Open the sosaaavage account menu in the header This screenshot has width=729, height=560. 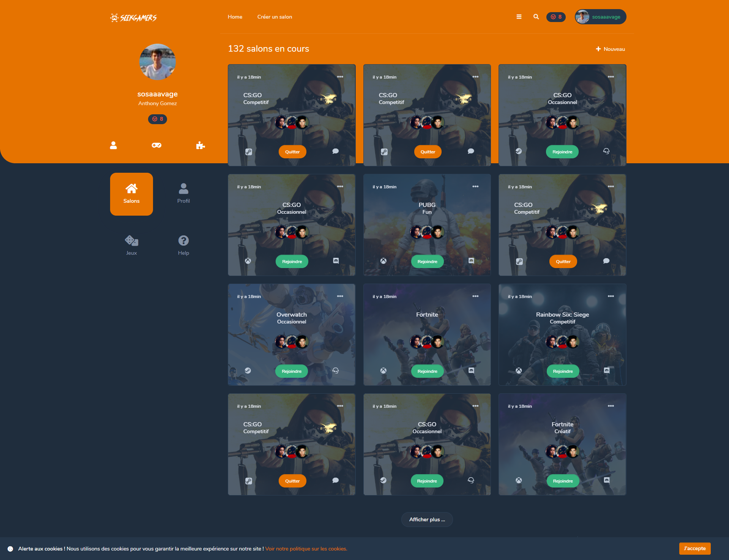pos(601,17)
